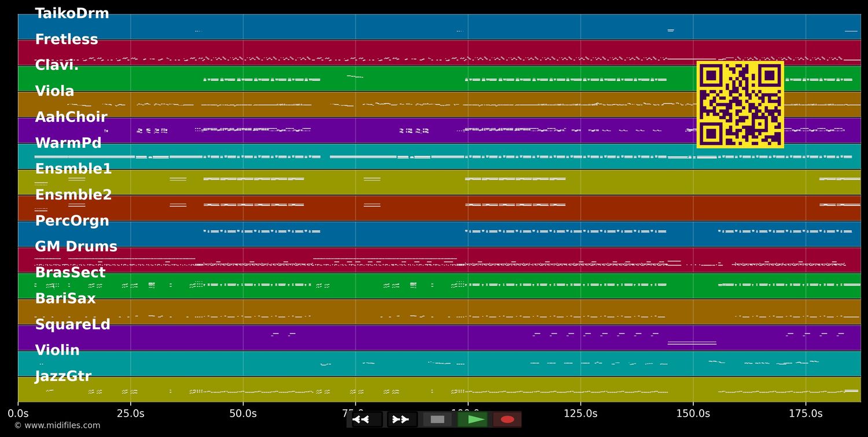Click the 0.0s timeline position
Image resolution: width=868 pixels, height=437 pixels.
click(x=19, y=413)
